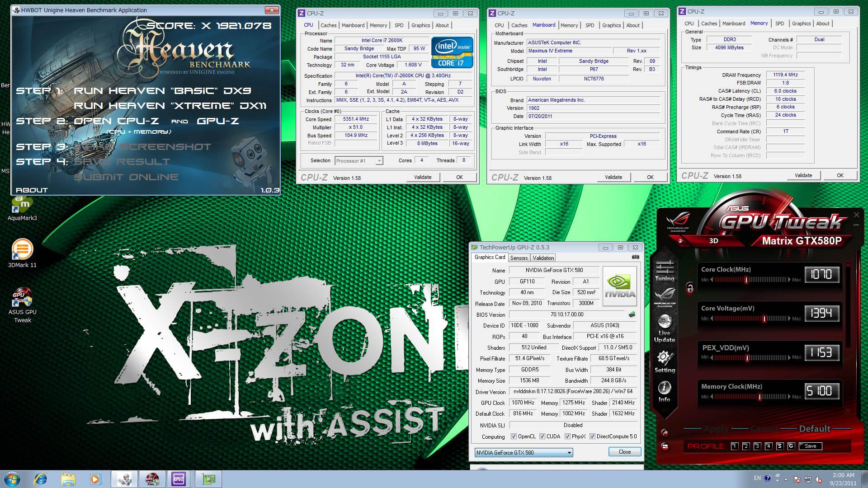Viewport: 868px width, 488px height.
Task: Toggle the OpenCL checkbox in GPU-Z
Action: pos(514,436)
